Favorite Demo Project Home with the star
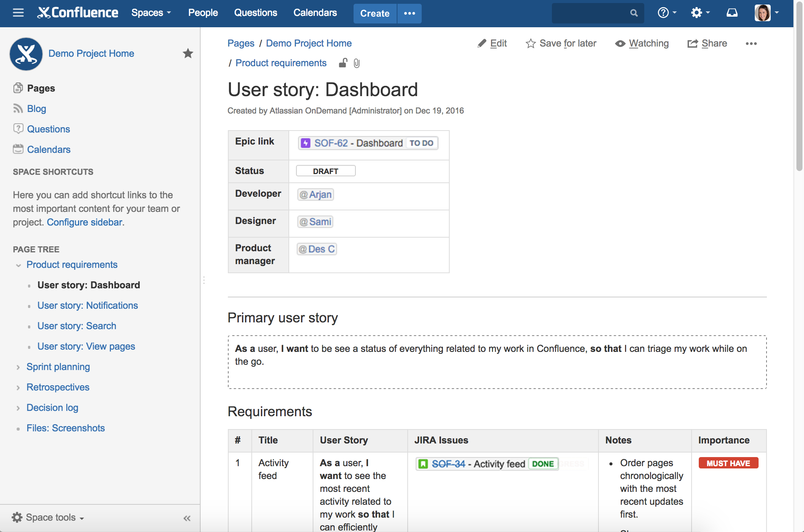 point(188,53)
